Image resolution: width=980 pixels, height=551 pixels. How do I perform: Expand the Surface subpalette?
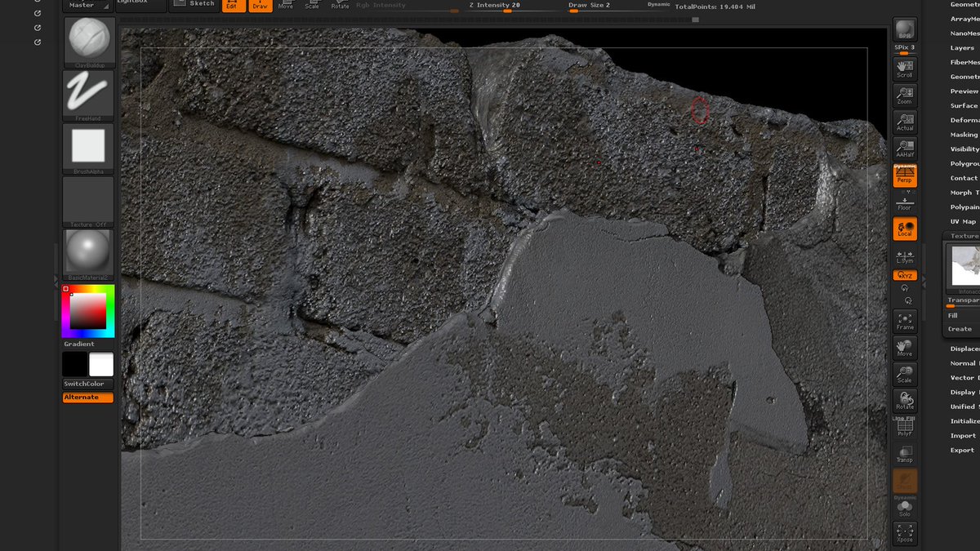[964, 105]
